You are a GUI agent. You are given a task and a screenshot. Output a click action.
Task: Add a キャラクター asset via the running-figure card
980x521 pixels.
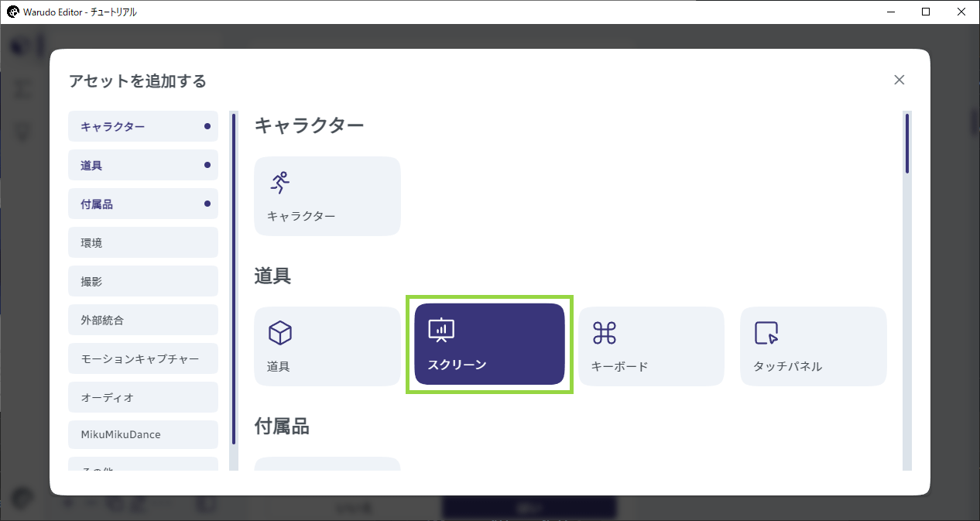pyautogui.click(x=327, y=197)
